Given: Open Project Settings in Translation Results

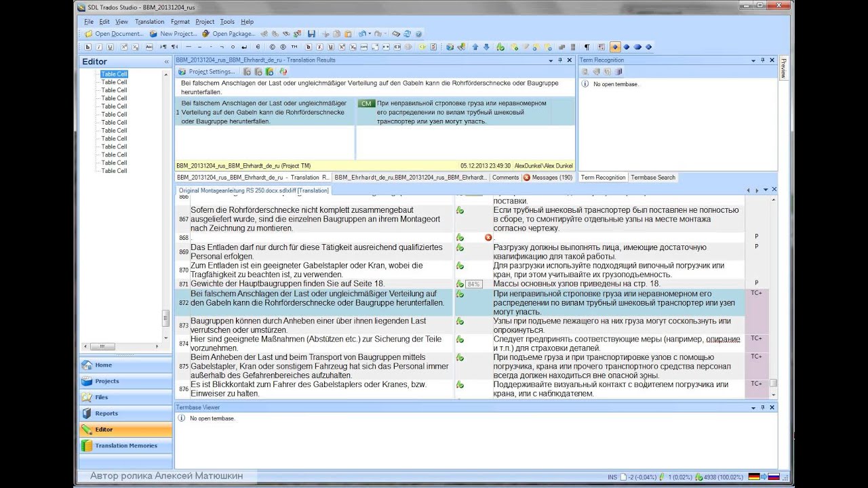Looking at the screenshot, I should (x=207, y=72).
